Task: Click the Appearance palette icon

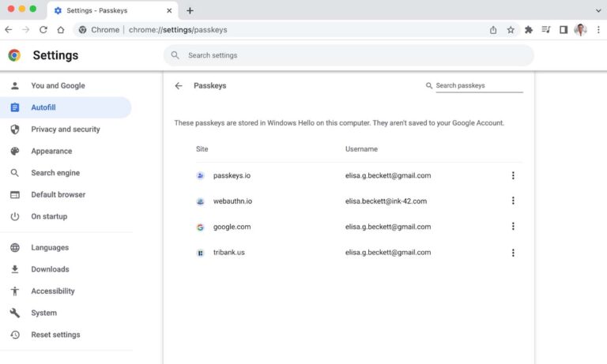Action: [15, 151]
